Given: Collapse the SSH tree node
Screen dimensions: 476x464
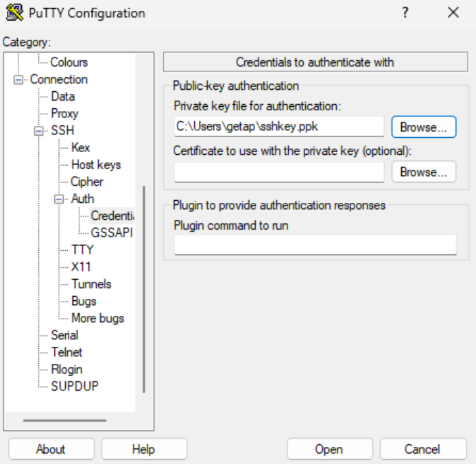Looking at the screenshot, I should (x=39, y=131).
